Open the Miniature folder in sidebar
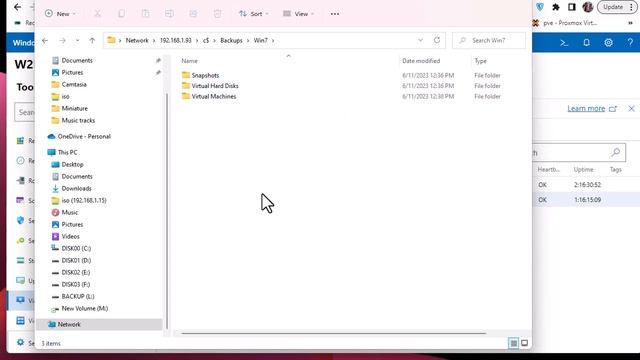 point(74,109)
